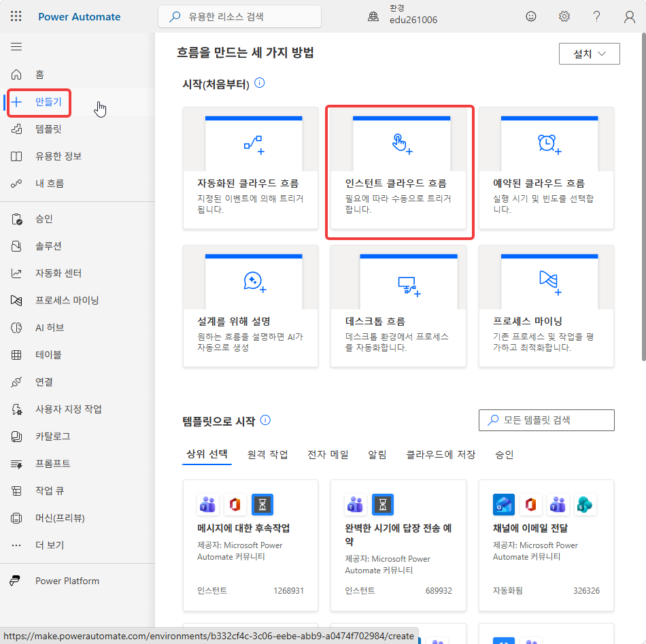Viewport: 646px width, 644px height.
Task: Switch to the 전자 메일 tab
Action: pos(328,454)
